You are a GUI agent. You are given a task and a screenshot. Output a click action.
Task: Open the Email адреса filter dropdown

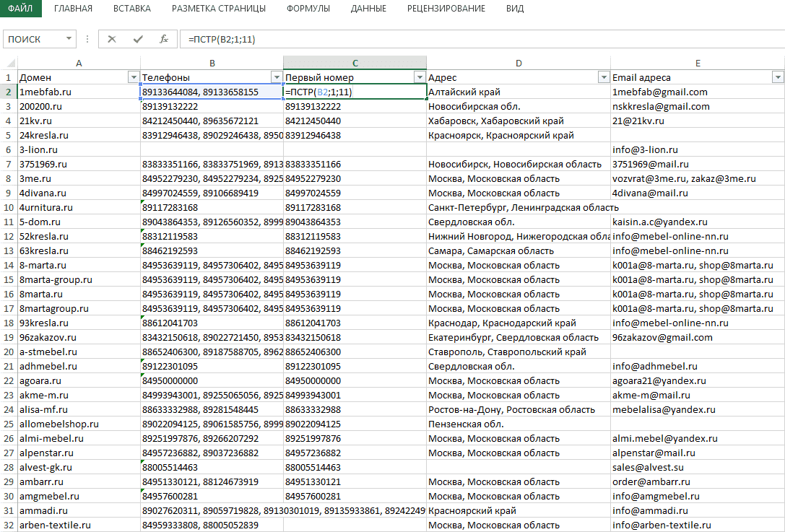(x=778, y=77)
